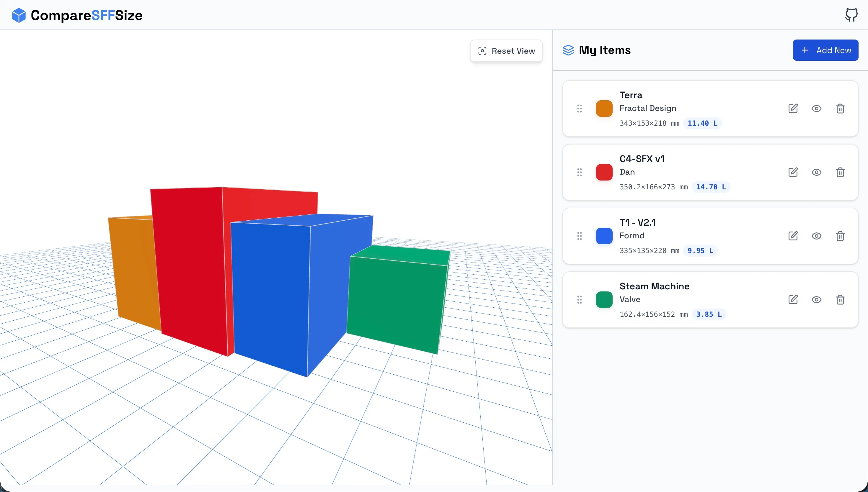Click the Fractal Design brand label
The image size is (868, 492).
[648, 108]
